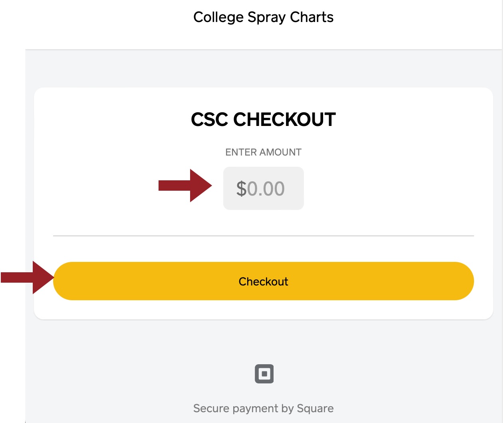Image resolution: width=504 pixels, height=423 pixels.
Task: Focus the $0.00 amount input field
Action: tap(264, 188)
